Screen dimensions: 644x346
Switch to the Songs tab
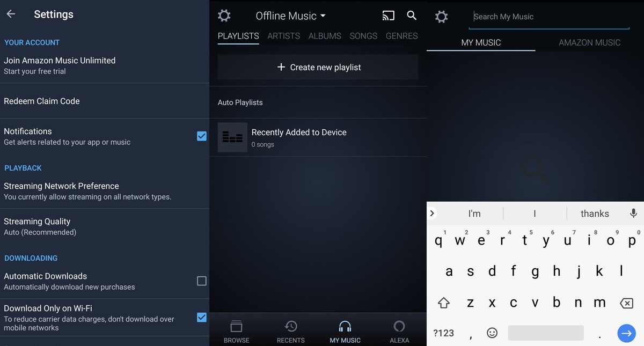pyautogui.click(x=363, y=36)
